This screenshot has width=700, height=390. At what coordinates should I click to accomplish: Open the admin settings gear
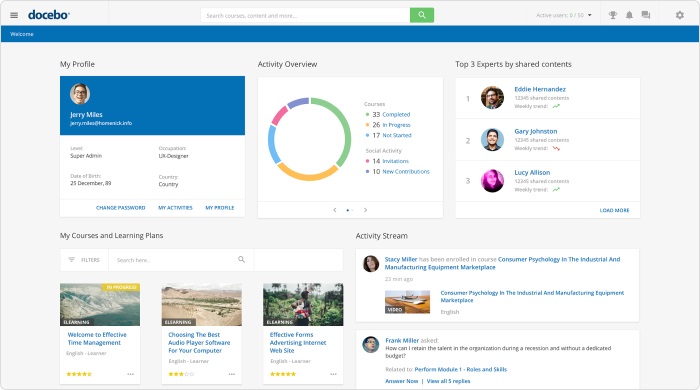click(679, 15)
